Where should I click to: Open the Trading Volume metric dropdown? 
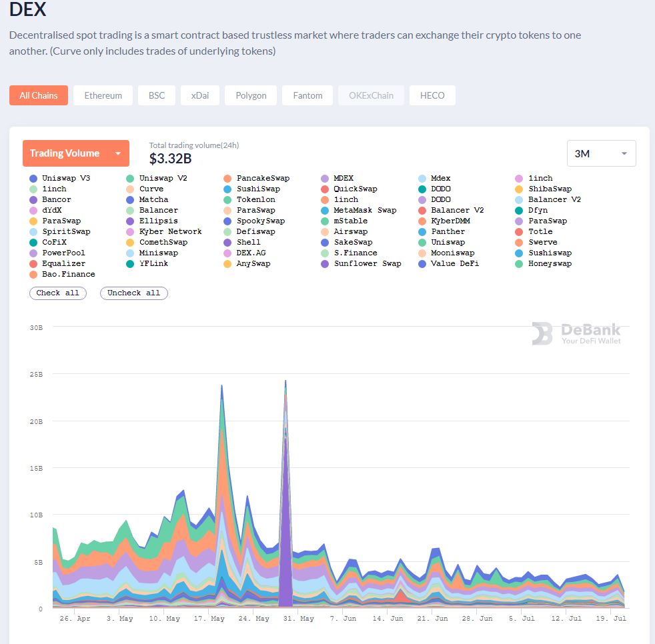point(76,153)
